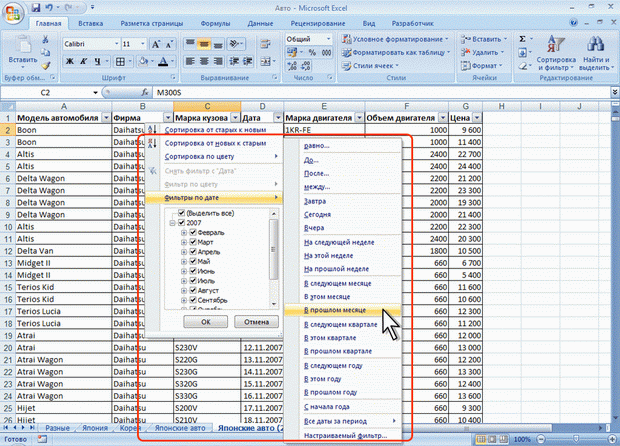Open filter dropdown for Объем двигателя column
The width and height of the screenshot is (620, 446).
coord(443,118)
